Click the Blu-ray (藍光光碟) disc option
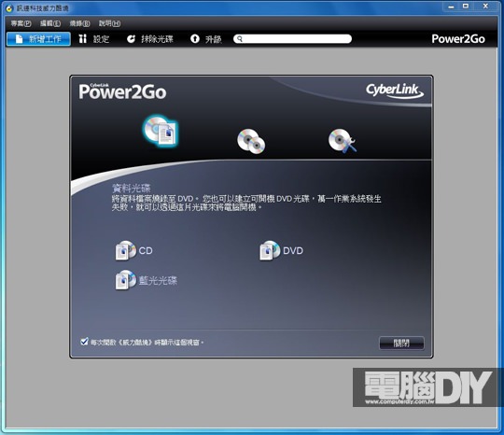This screenshot has width=504, height=435. click(x=146, y=280)
